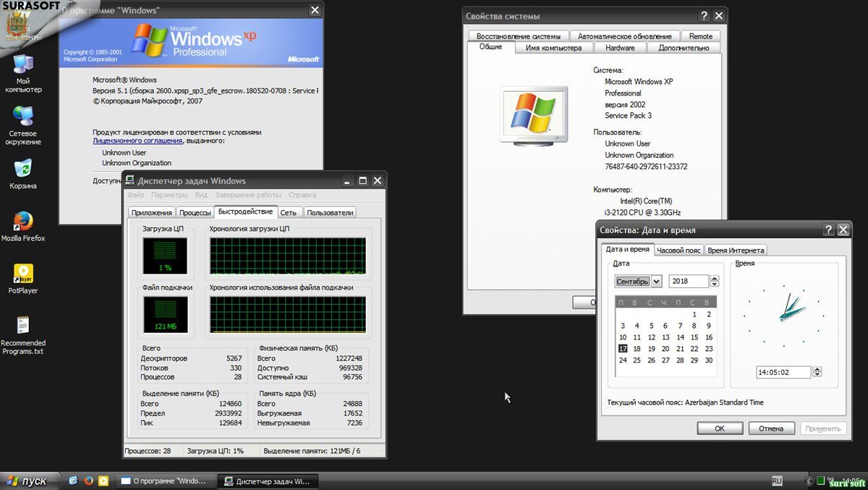This screenshot has width=868, height=490.
Task: Click OK in Дата и время dialog
Action: pos(720,428)
